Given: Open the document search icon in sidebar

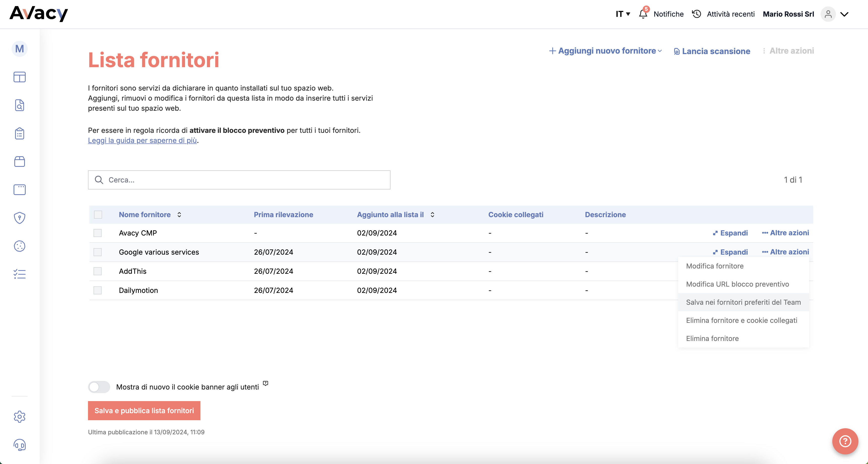Looking at the screenshot, I should 20,105.
